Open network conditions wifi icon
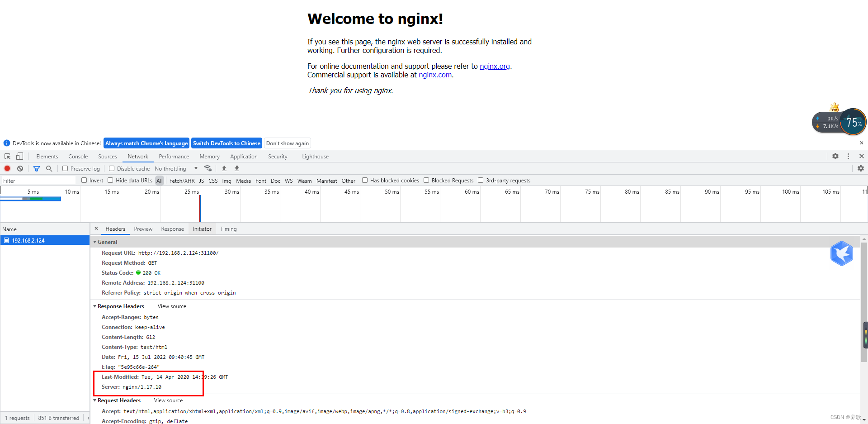 208,168
